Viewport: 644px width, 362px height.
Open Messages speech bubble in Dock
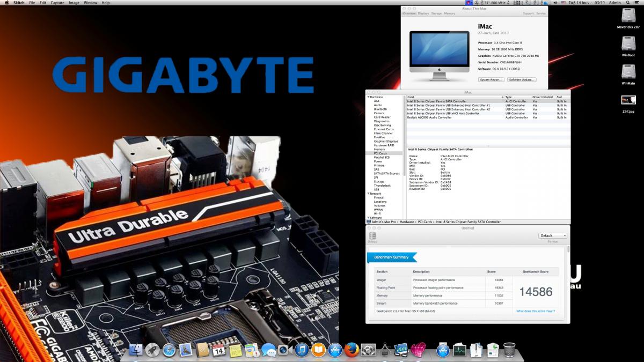(268, 350)
